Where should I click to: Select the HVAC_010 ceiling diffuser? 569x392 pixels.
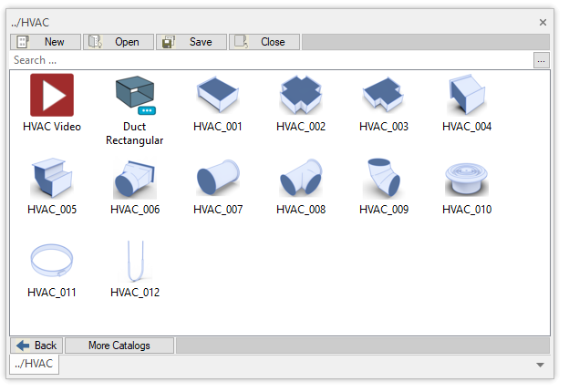coord(466,179)
